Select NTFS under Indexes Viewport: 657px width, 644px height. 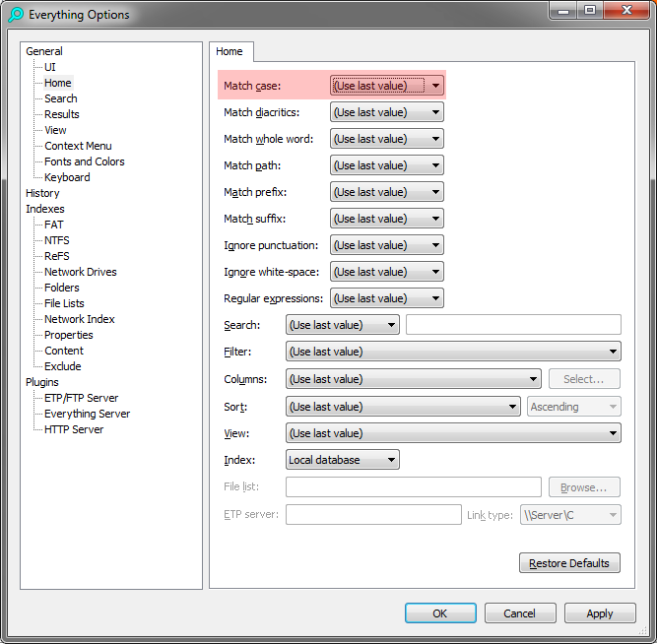pos(56,240)
